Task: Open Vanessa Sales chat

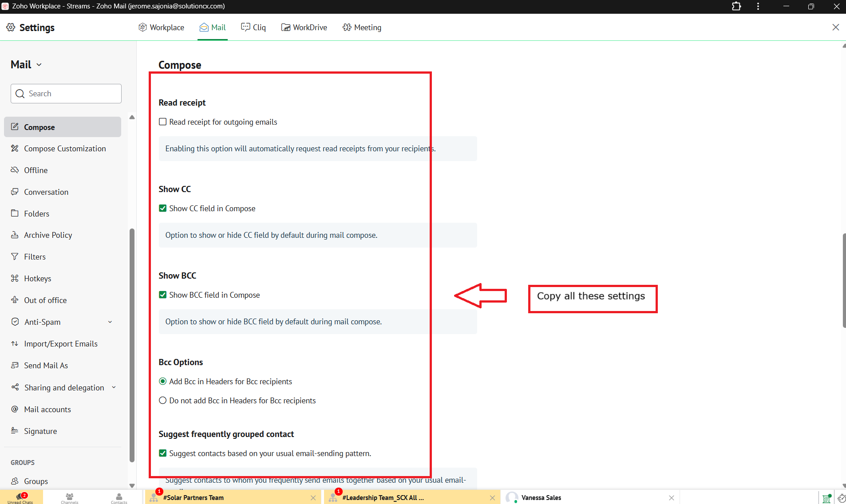Action: [541, 498]
